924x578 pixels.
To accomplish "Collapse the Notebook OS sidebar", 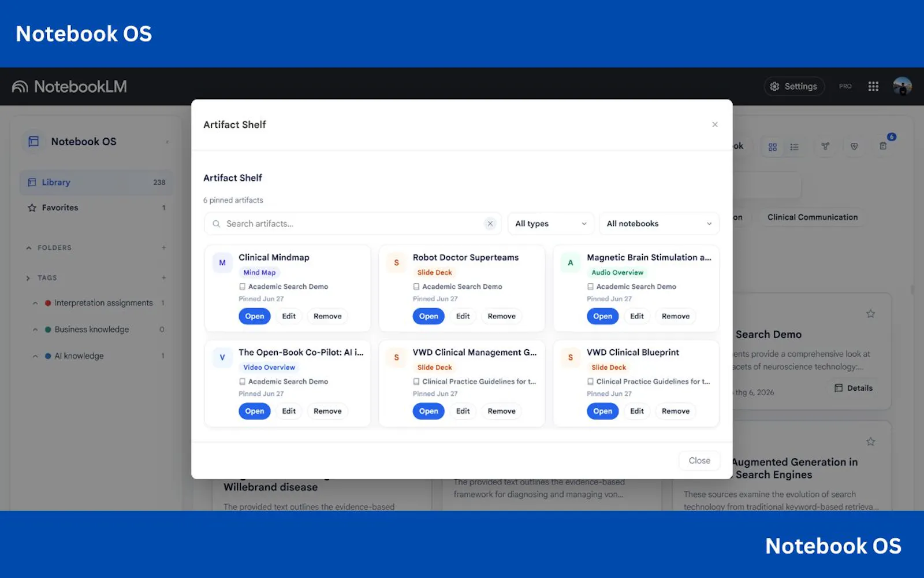I will (167, 142).
